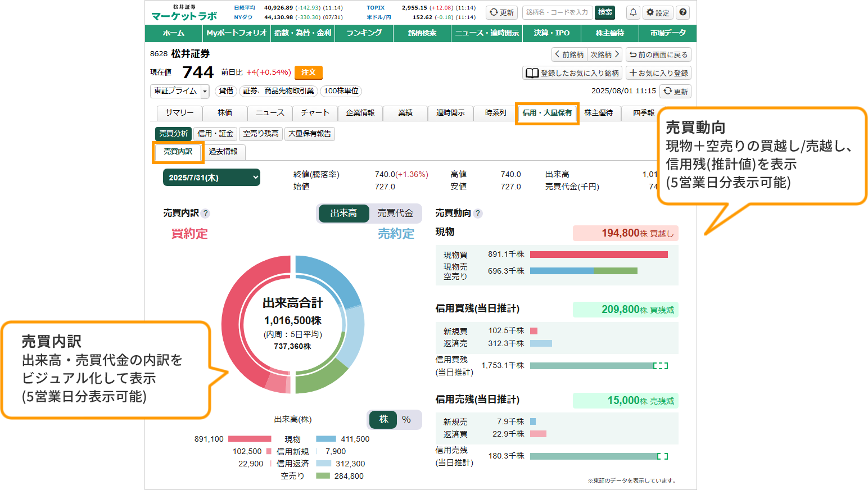Click the notification bell icon
This screenshot has height=490, width=868.
[x=633, y=12]
